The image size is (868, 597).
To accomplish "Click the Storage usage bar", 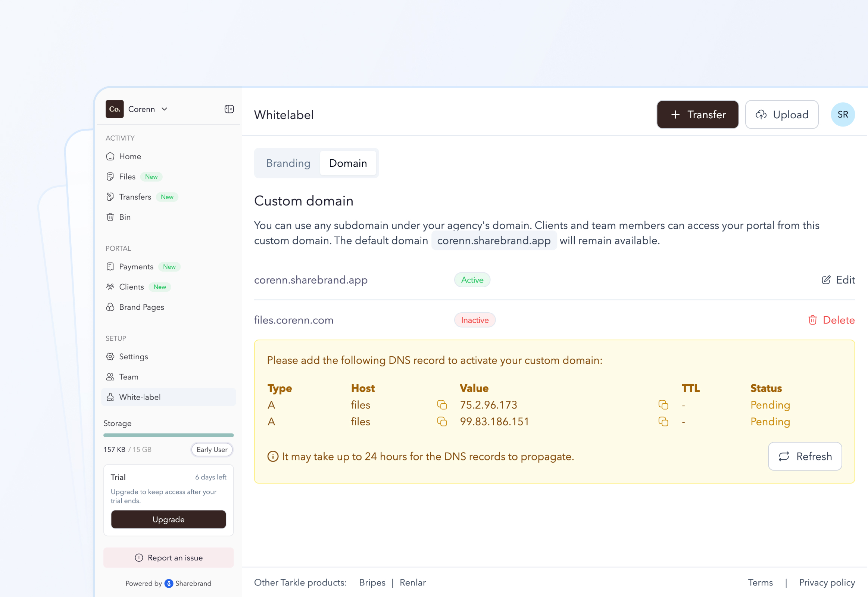I will (x=168, y=435).
